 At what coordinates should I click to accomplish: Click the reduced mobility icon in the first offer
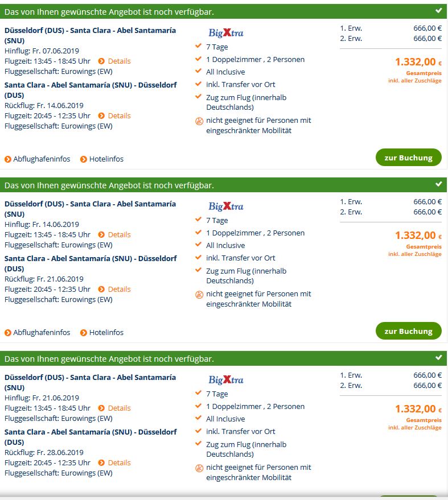(x=199, y=122)
